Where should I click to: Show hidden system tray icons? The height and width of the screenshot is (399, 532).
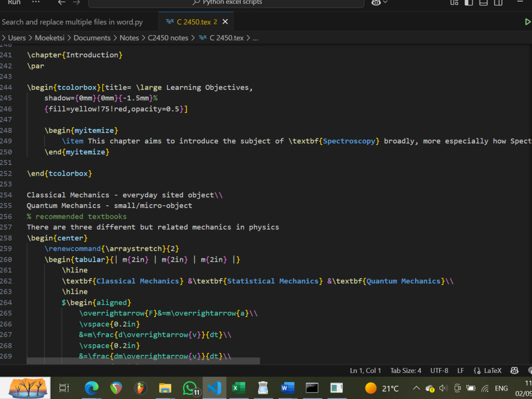pos(417,388)
